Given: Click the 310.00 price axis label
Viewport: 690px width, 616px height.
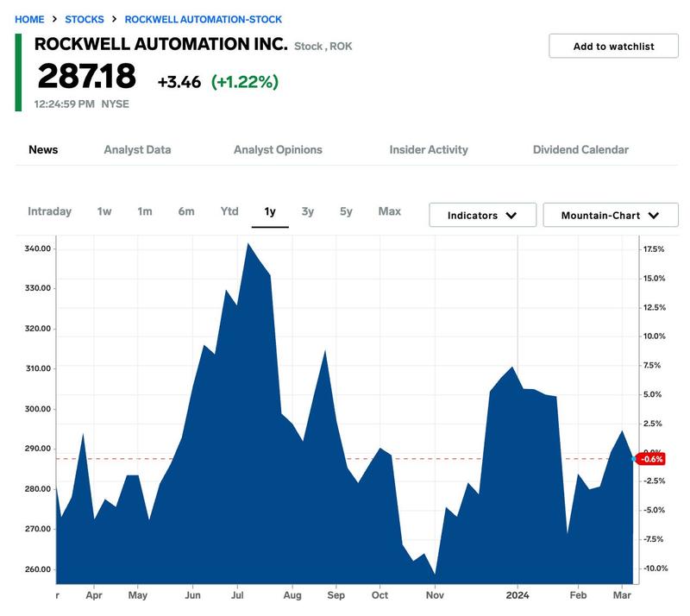Looking at the screenshot, I should point(38,368).
